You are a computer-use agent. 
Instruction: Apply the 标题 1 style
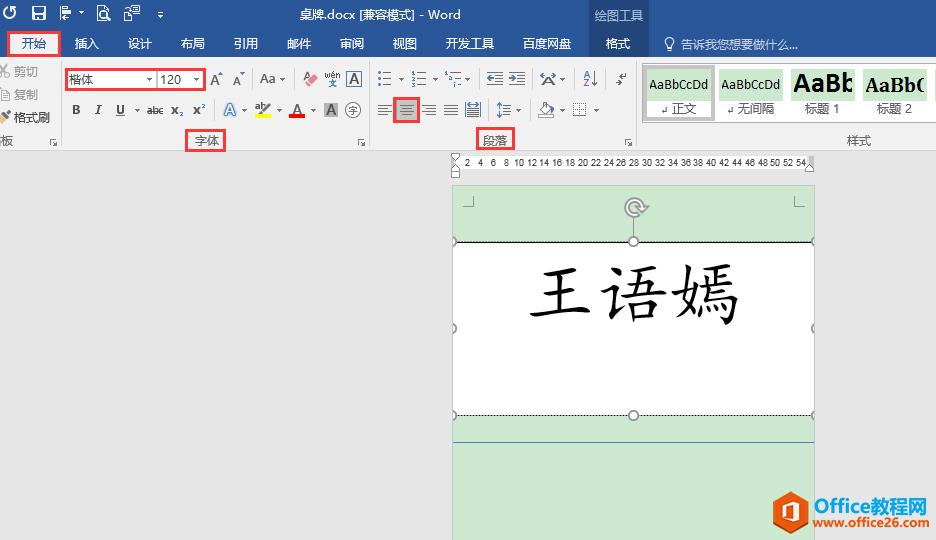coord(822,92)
